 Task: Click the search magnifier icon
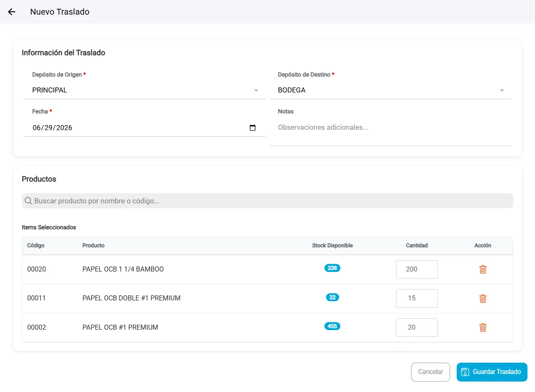pyautogui.click(x=28, y=201)
